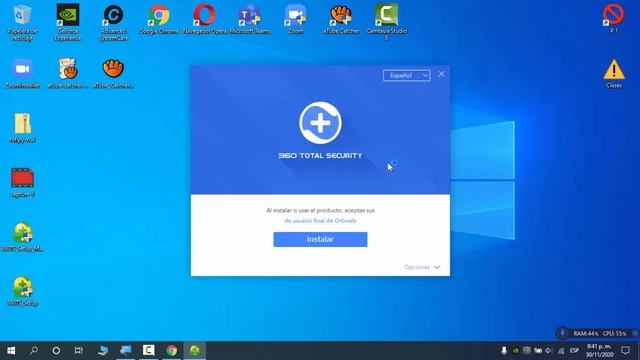This screenshot has width=640, height=360.
Task: Open the Microsoft Teams desktop shortcut
Action: pos(250,19)
